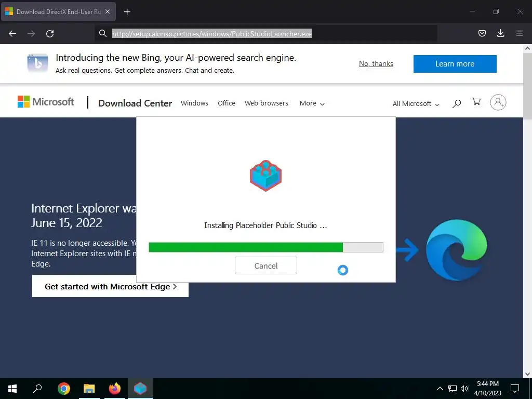532x399 pixels.
Task: Open the Download Center link
Action: pos(135,103)
